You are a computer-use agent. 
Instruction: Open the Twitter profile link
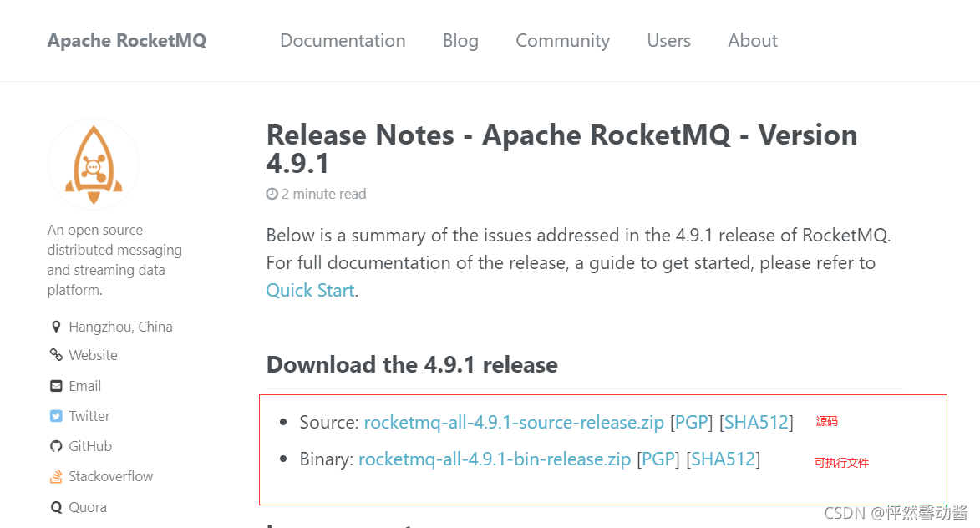[x=89, y=416]
